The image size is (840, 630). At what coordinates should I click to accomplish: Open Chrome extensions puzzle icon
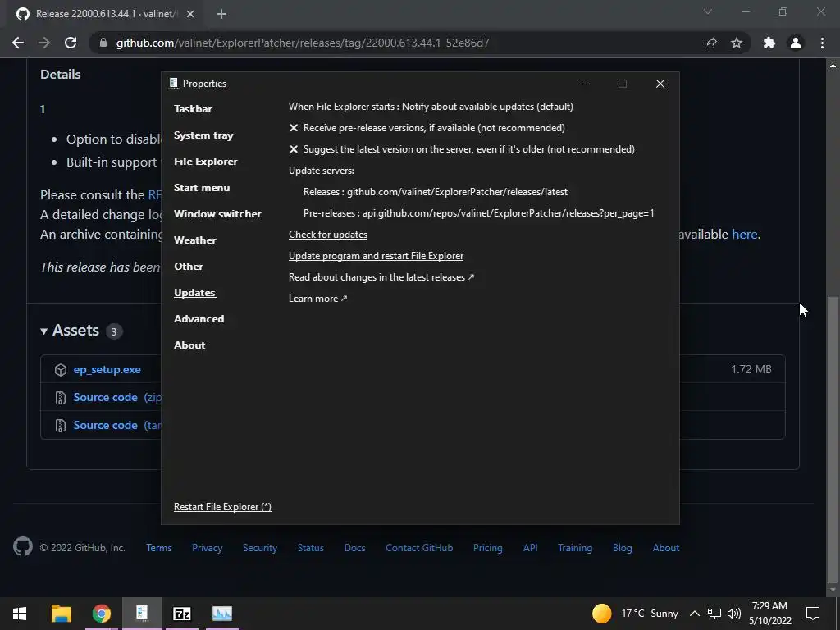pyautogui.click(x=769, y=43)
